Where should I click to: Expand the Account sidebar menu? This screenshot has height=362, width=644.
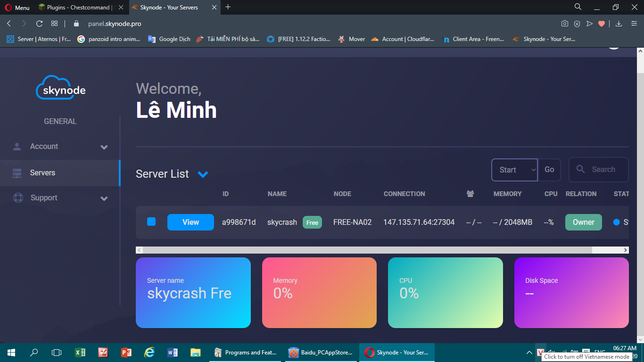click(60, 147)
